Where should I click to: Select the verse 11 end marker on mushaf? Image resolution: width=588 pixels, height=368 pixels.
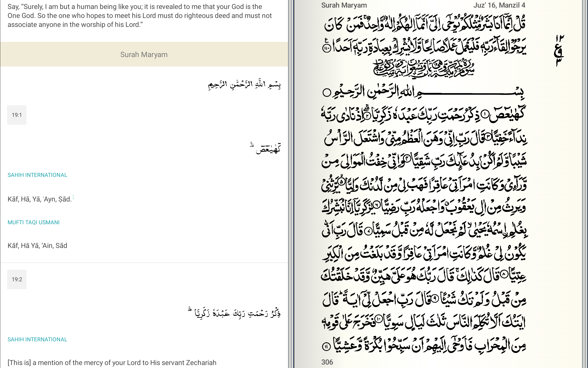pyautogui.click(x=326, y=346)
